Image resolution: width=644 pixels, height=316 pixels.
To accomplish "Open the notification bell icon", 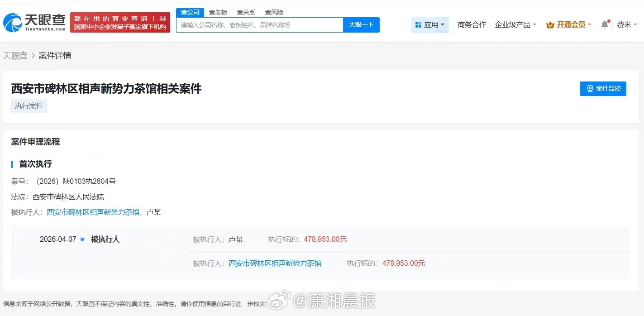I will click(x=605, y=25).
